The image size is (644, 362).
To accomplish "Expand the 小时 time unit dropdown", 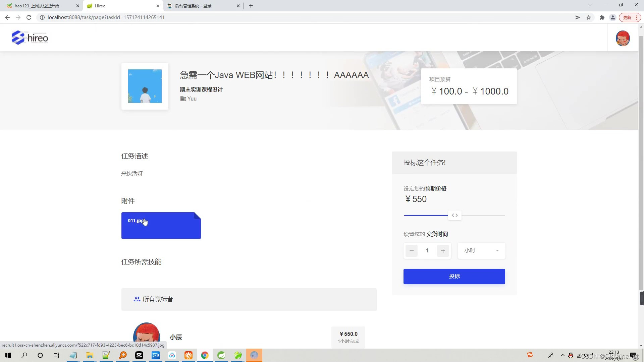I will [x=481, y=251].
